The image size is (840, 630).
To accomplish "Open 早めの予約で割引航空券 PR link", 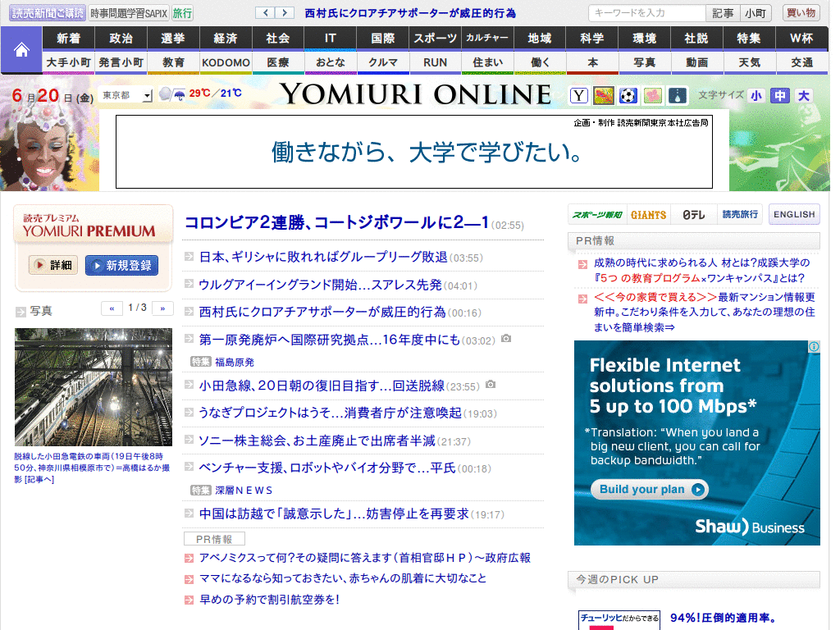I will 269,600.
